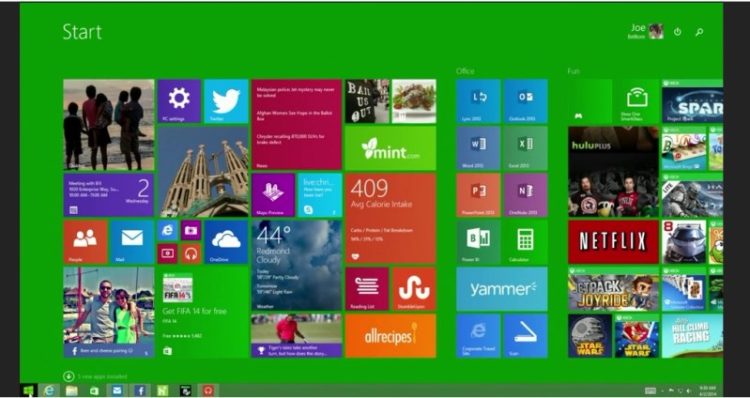Open the Netflix tile
Screen dimensions: 750x398
tap(613, 242)
